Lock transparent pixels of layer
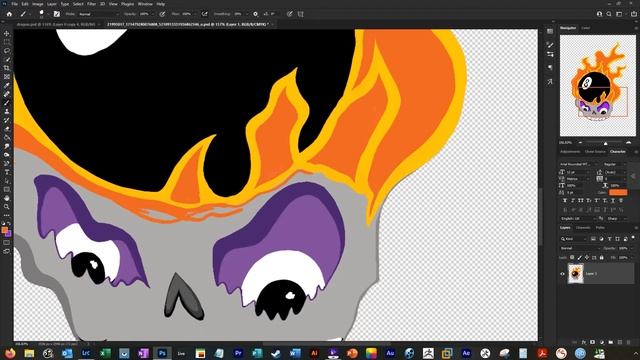Image resolution: width=640 pixels, height=360 pixels. (x=572, y=258)
